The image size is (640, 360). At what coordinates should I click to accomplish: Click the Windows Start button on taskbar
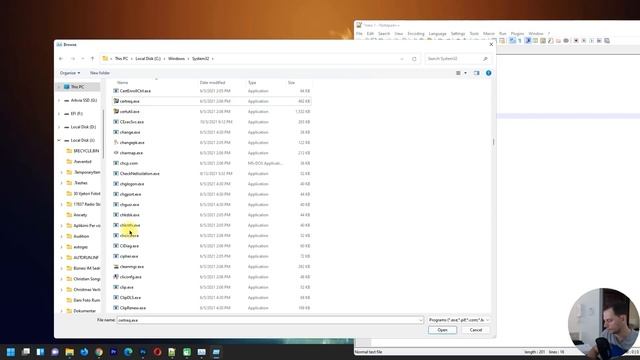(11, 352)
